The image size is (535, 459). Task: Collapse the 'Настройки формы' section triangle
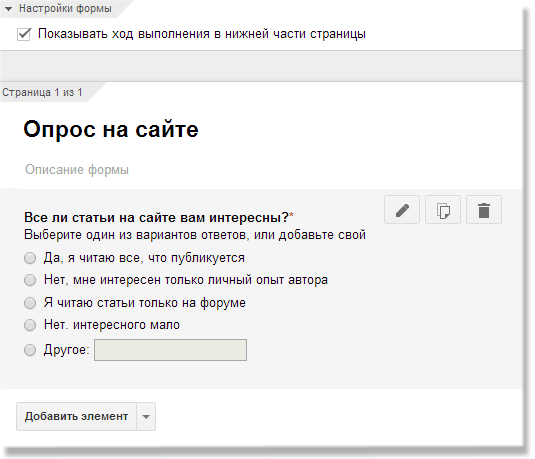coord(8,9)
